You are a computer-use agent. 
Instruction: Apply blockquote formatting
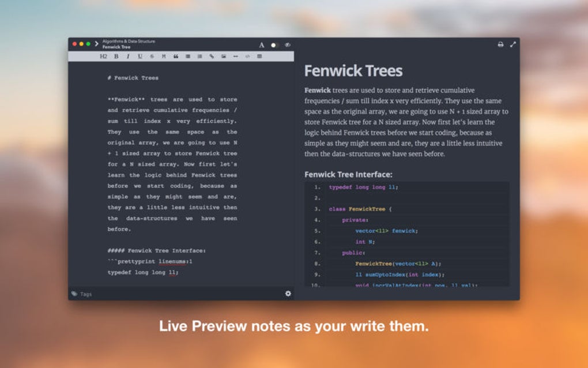click(x=176, y=56)
